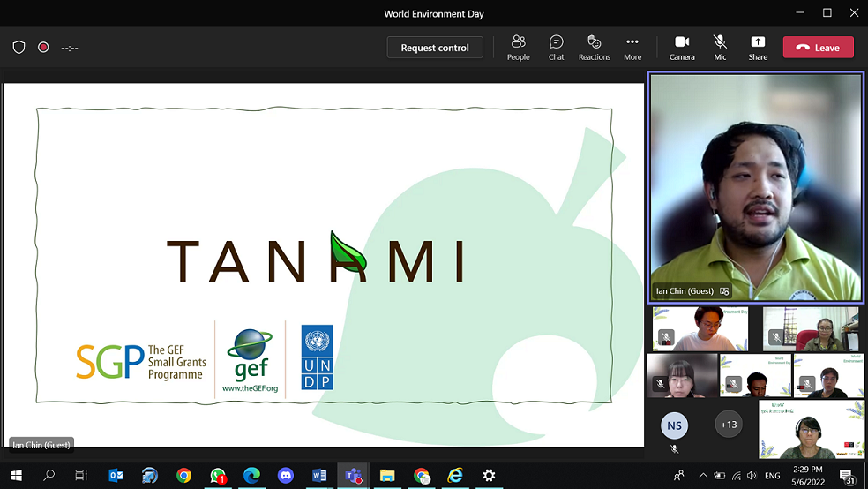Open the People panel
This screenshot has height=489, width=868.
[518, 48]
